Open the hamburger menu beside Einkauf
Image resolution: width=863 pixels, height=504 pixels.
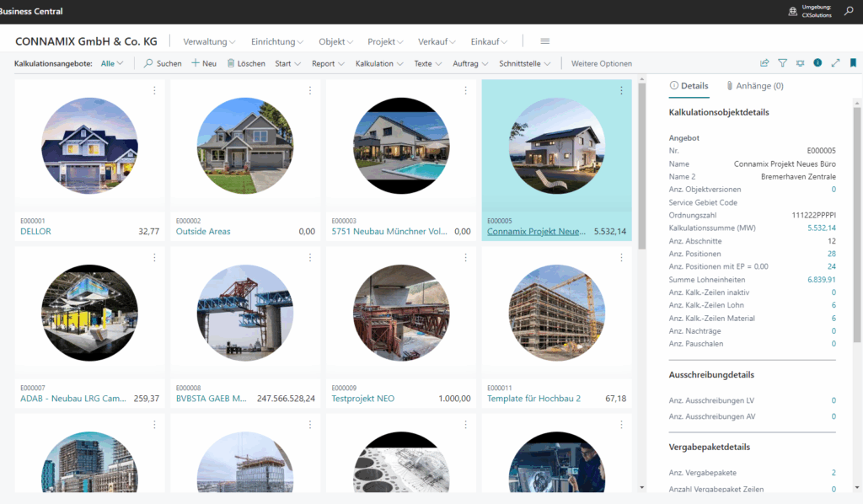[x=545, y=41]
